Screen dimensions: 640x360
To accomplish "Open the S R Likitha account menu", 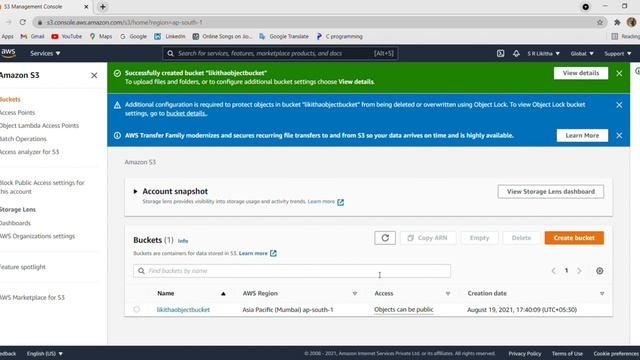I will [544, 53].
